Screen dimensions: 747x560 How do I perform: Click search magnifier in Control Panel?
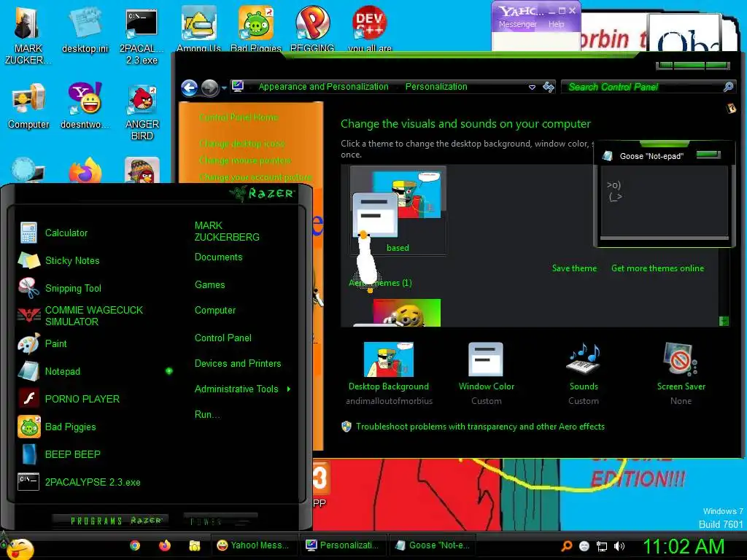pos(728,87)
